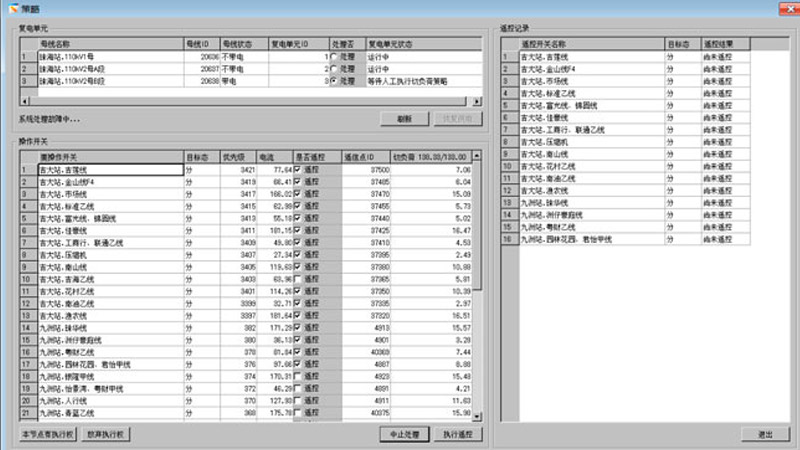Click the 本节点有执行权 button
Viewport: 800px width, 450px height.
point(49,435)
